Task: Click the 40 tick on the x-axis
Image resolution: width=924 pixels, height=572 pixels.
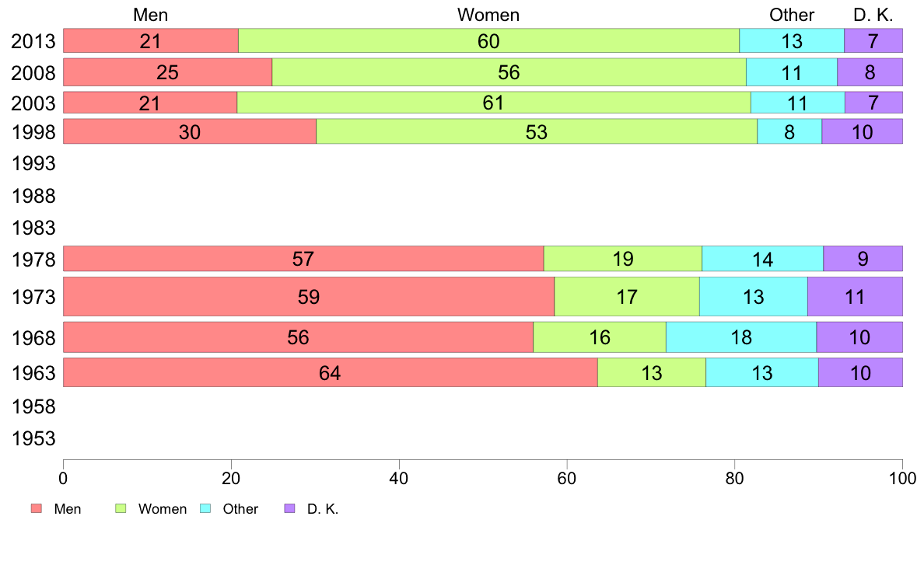Action: 399,478
